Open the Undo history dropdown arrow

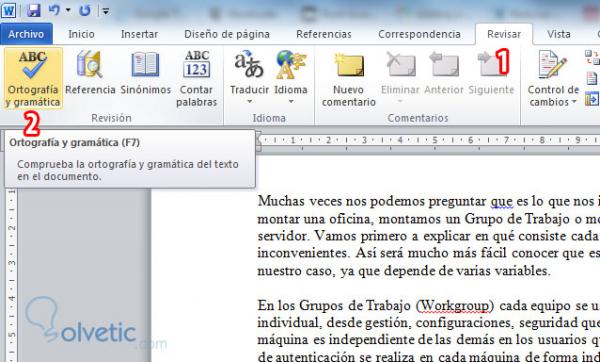point(68,11)
